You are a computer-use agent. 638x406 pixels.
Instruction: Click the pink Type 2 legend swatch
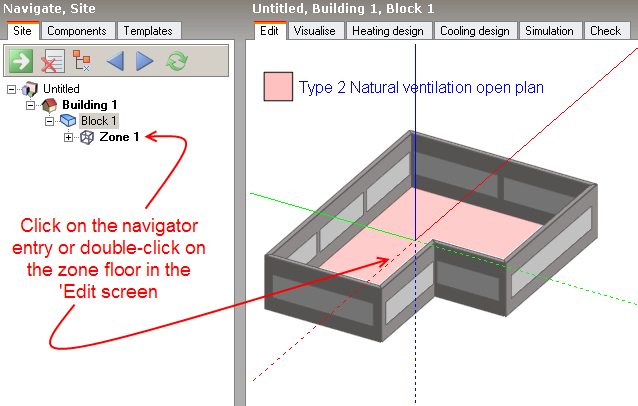pos(277,87)
